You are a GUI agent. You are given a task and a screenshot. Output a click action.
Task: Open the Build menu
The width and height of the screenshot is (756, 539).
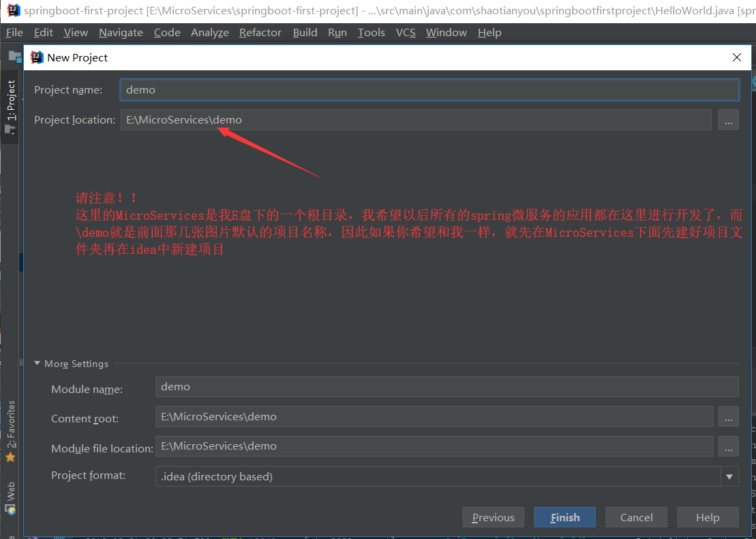[x=305, y=32]
